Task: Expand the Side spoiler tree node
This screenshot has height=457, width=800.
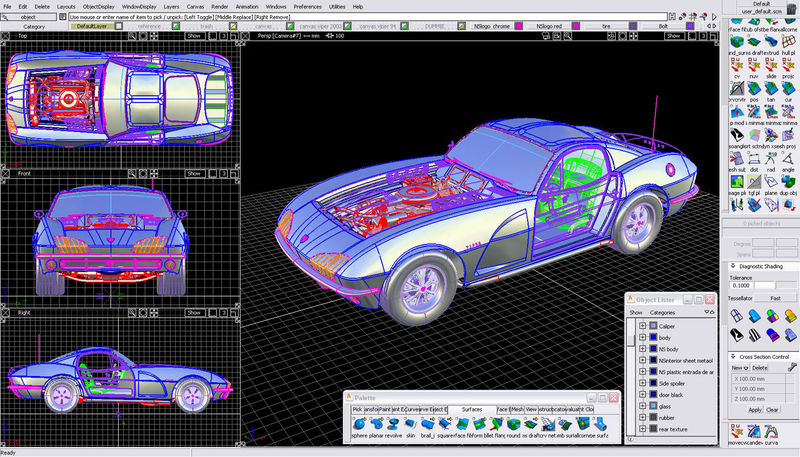Action: coord(642,383)
